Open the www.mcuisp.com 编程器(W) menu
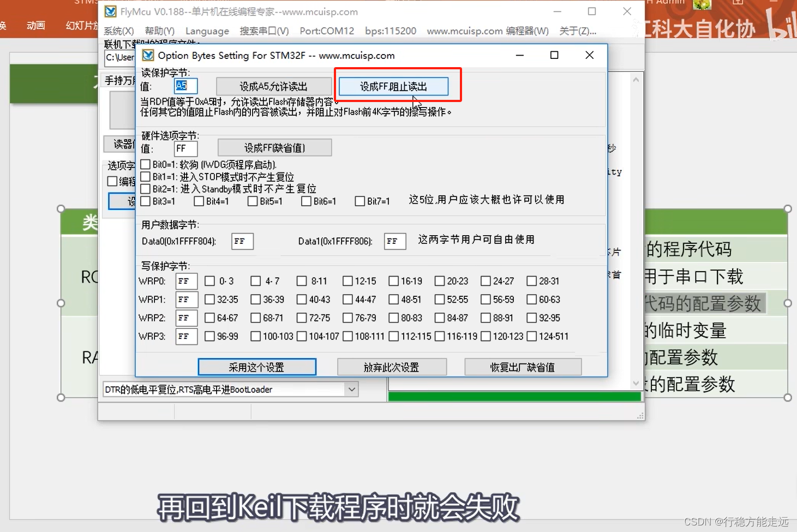797x532 pixels. (x=488, y=31)
